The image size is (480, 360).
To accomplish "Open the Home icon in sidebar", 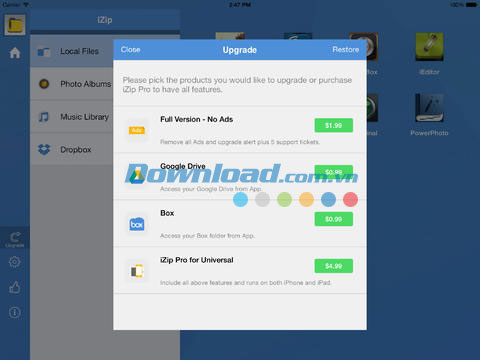I will [x=15, y=53].
